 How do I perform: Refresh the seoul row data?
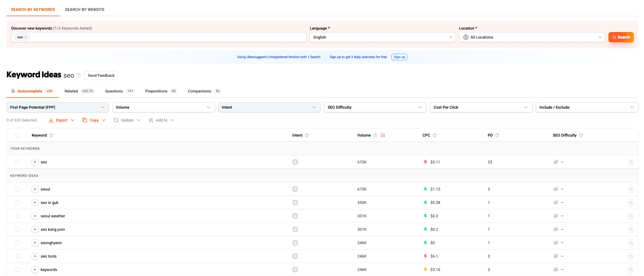[x=631, y=189]
